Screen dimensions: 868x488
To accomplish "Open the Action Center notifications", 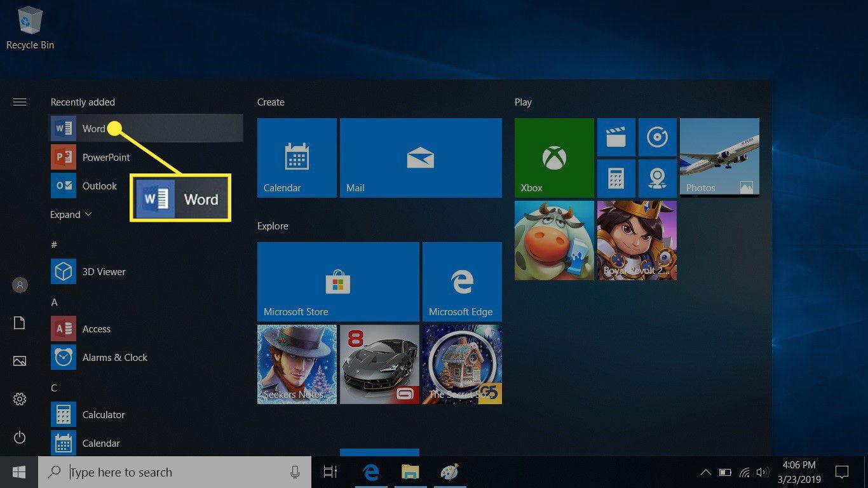I will (x=842, y=472).
